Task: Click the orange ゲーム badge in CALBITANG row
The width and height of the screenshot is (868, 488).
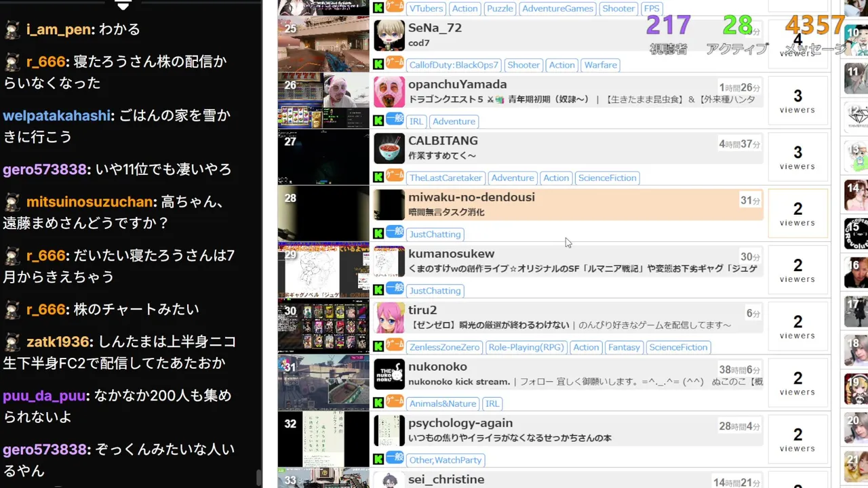Action: tap(395, 176)
